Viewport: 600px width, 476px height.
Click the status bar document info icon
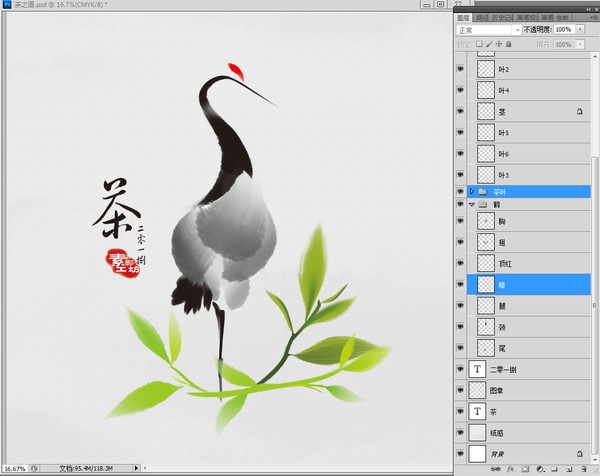[x=34, y=468]
